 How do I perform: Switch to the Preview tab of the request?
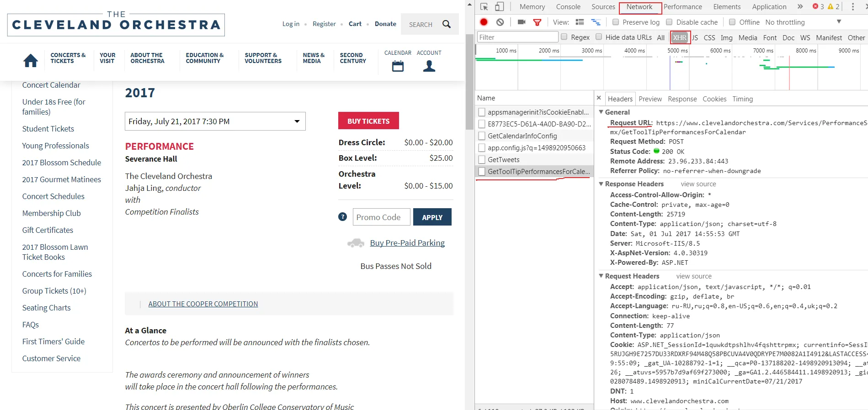[x=650, y=99]
